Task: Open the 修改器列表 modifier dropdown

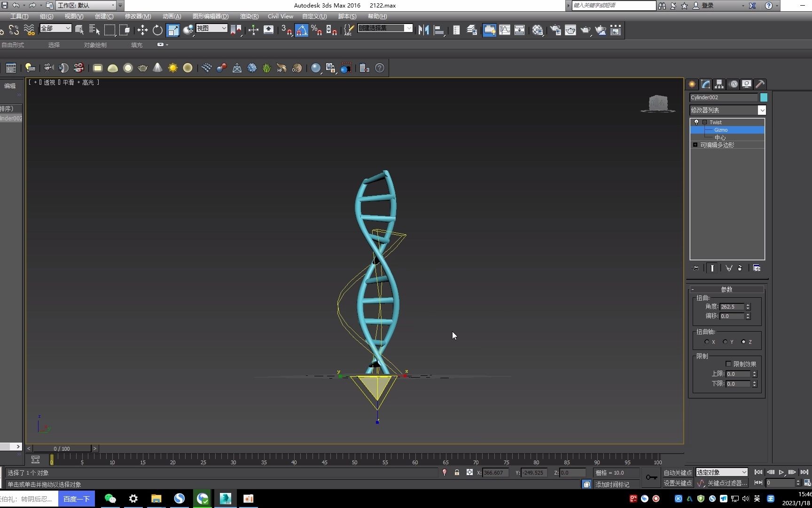Action: pyautogui.click(x=762, y=110)
